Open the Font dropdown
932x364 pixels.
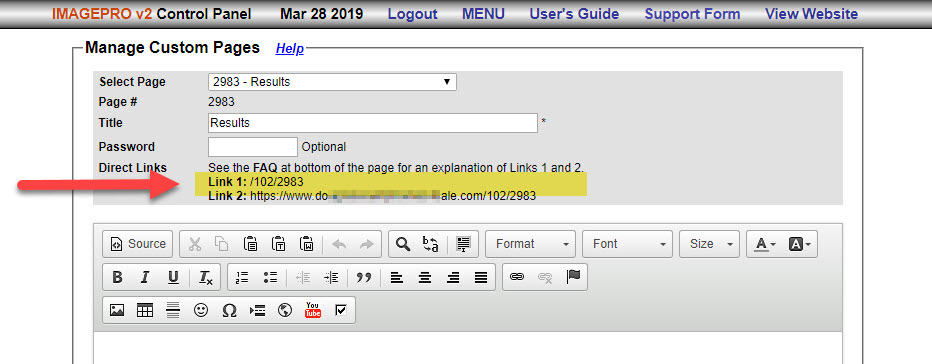(628, 244)
